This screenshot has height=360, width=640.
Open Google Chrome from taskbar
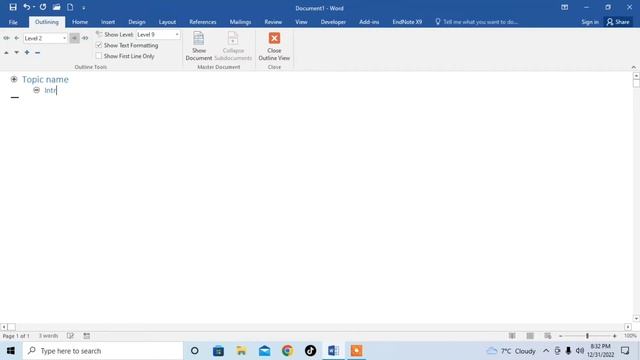(x=287, y=351)
